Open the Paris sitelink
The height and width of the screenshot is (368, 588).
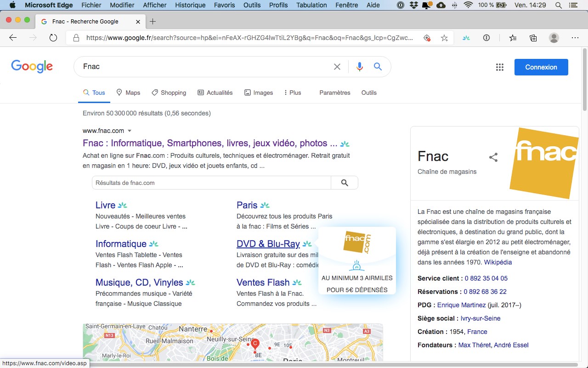point(247,205)
